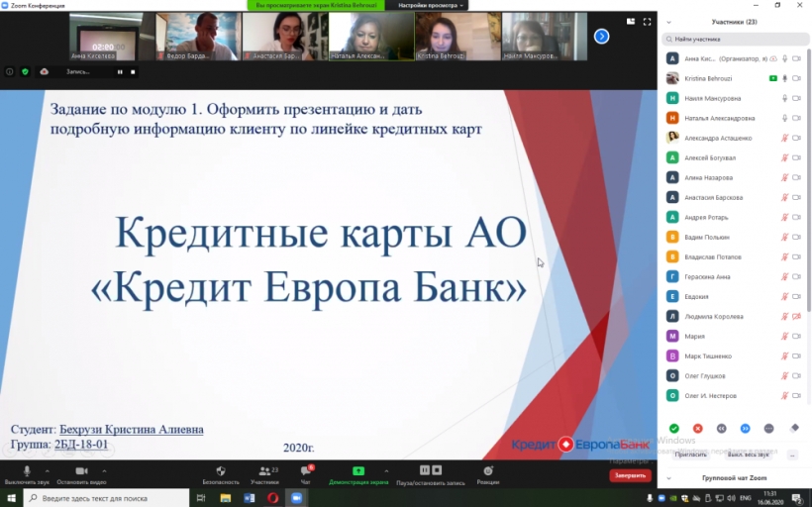Open meeting info icon at top left

[x=9, y=72]
